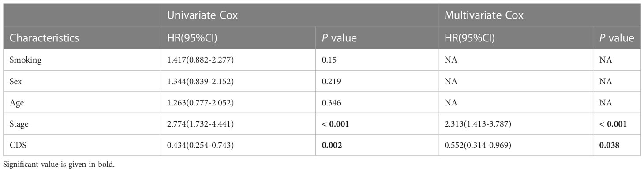Select the univariate Stage HR 2.774(1.732-4.441)
The image size is (644, 172).
tap(200, 124)
